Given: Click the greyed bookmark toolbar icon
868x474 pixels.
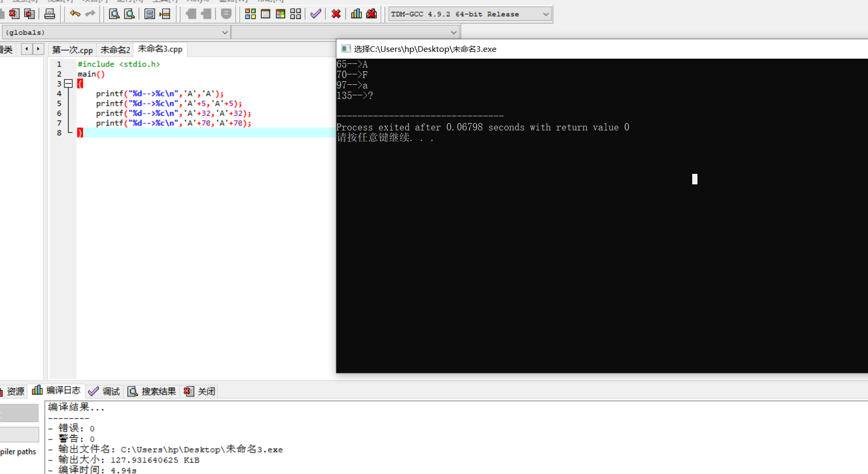Looking at the screenshot, I should pyautogui.click(x=226, y=14).
